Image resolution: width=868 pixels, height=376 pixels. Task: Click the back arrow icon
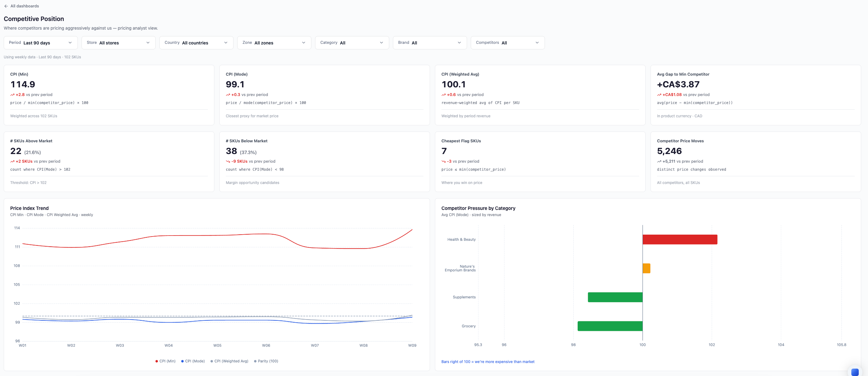[x=6, y=6]
